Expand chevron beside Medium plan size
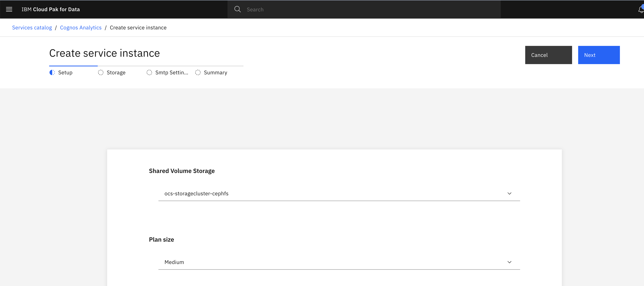The image size is (644, 286). tap(509, 262)
